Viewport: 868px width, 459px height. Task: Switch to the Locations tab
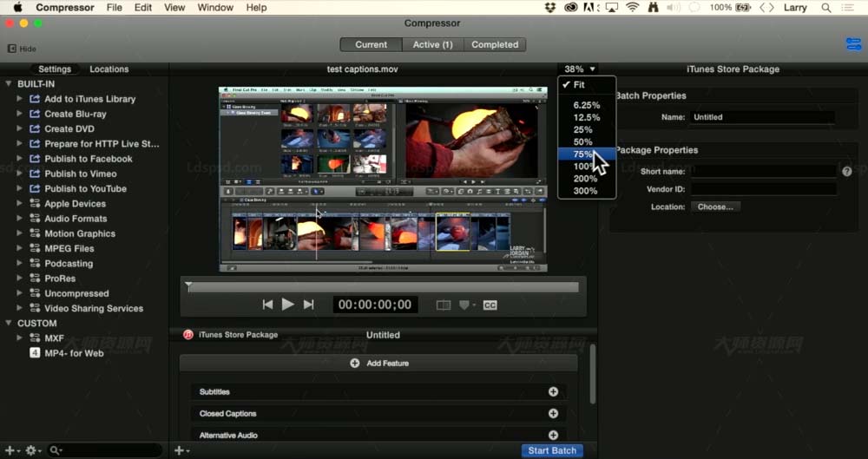(x=109, y=69)
